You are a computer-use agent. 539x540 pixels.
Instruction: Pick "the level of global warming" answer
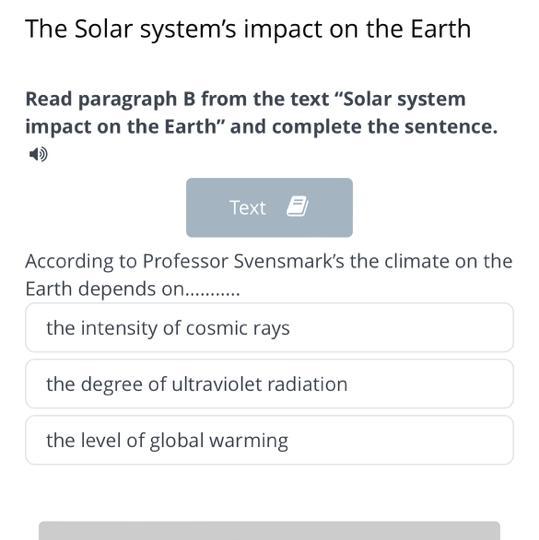tap(269, 440)
